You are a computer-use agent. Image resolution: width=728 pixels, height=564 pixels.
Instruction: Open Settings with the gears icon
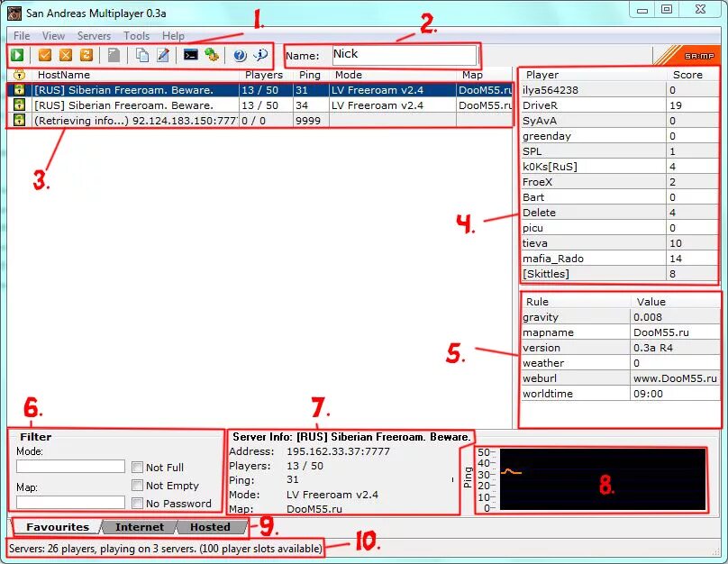[x=212, y=55]
